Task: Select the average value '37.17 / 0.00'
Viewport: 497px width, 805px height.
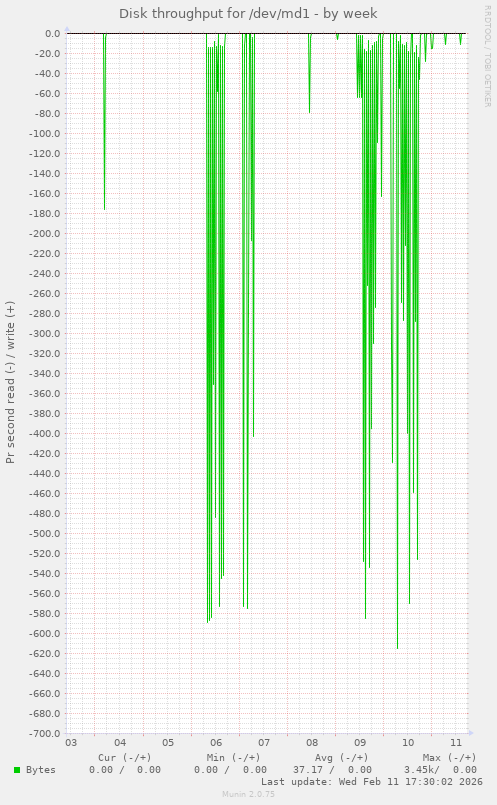Action: coord(332,770)
